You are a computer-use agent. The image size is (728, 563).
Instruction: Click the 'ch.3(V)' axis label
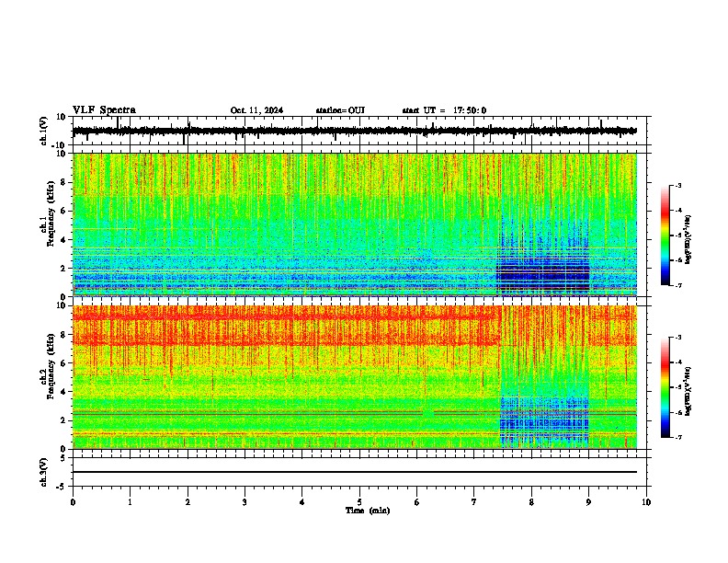[x=44, y=472]
